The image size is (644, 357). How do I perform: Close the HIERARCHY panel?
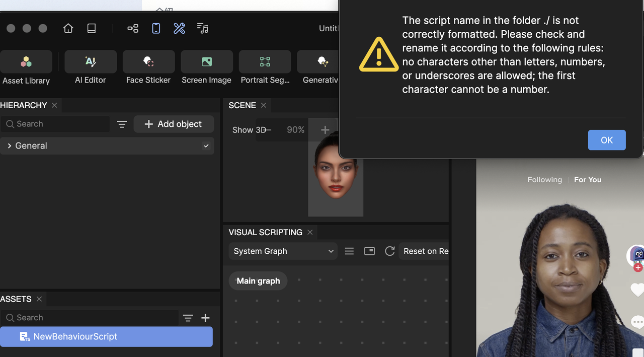click(54, 105)
